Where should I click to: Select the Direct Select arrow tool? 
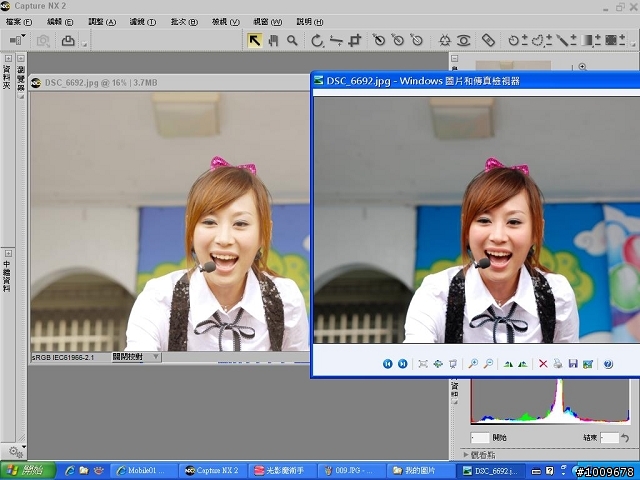pyautogui.click(x=255, y=40)
